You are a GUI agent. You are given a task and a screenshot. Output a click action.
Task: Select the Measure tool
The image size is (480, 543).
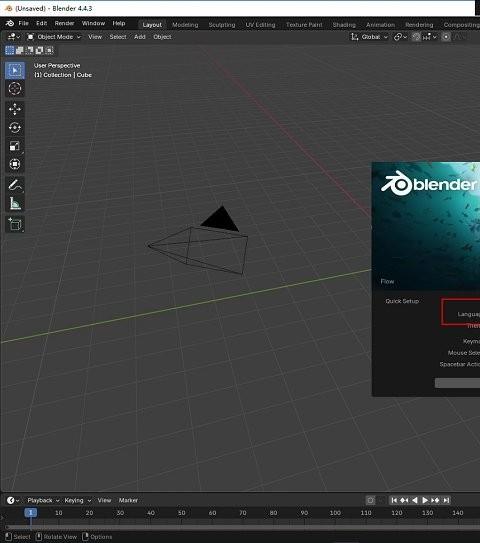15,203
